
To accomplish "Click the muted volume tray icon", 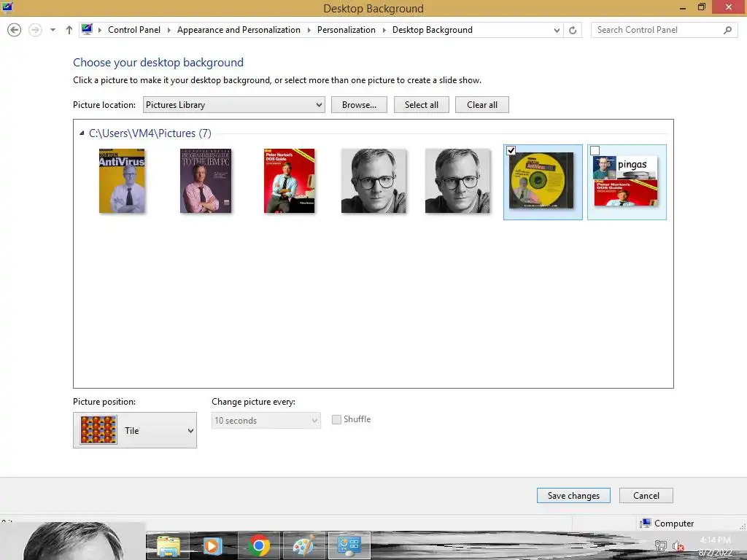I will (x=678, y=545).
